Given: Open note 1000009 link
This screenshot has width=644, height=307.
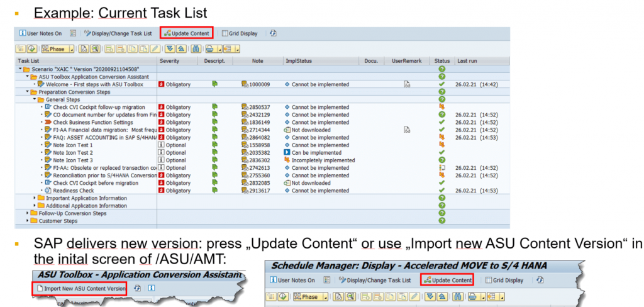Looking at the screenshot, I should [x=260, y=85].
